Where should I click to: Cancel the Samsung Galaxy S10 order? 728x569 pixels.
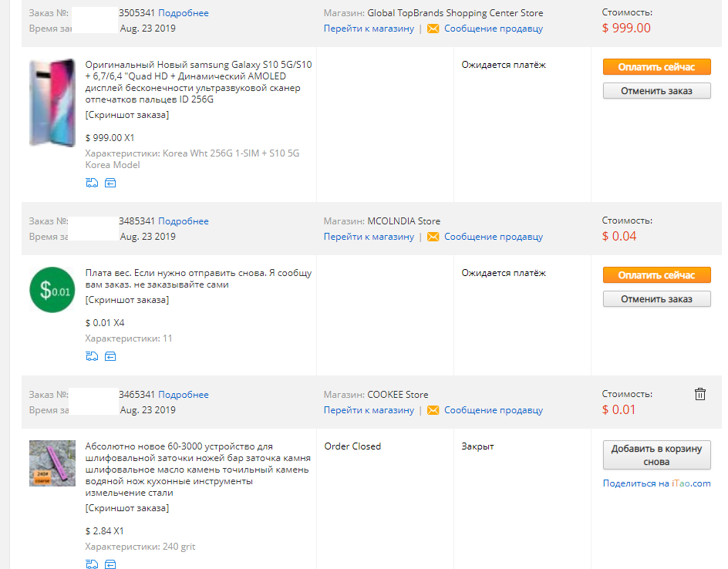click(656, 91)
